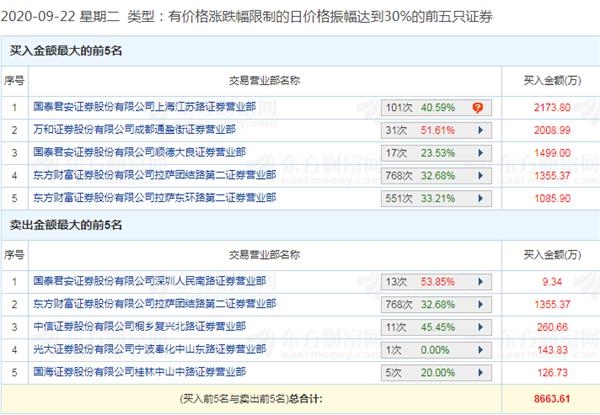Expand arrow next to 31次 51.61%
Screen dimensions: 600x415
(x=481, y=130)
